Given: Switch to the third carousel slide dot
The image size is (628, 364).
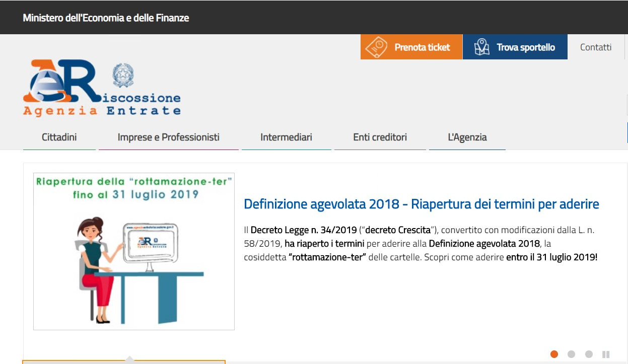Looking at the screenshot, I should pos(589,354).
